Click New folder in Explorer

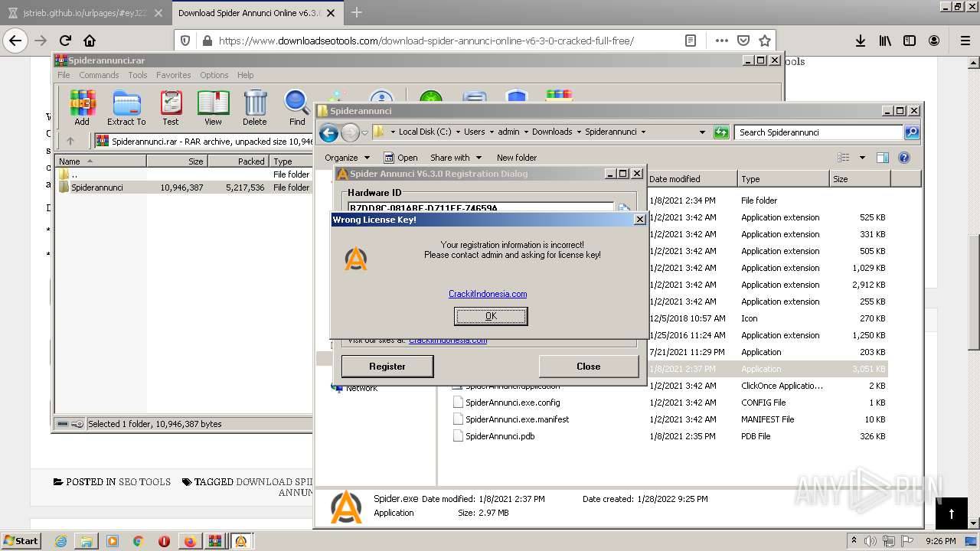click(517, 158)
